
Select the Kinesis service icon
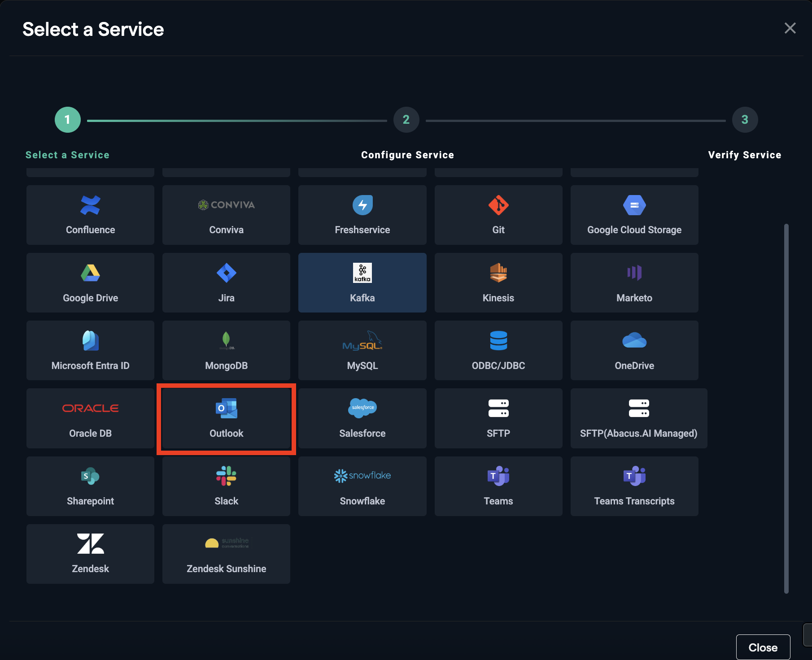point(498,273)
